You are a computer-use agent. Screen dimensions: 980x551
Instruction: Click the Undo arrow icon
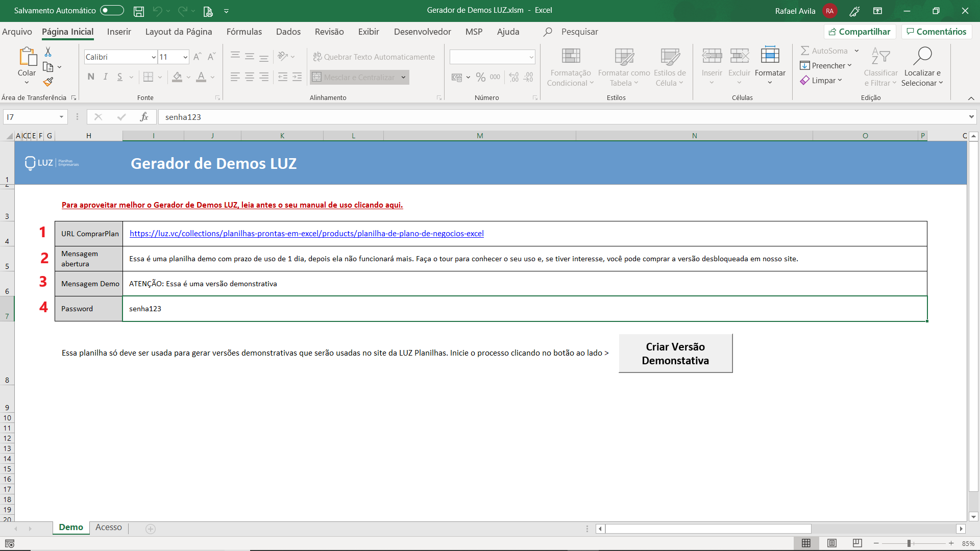click(157, 11)
